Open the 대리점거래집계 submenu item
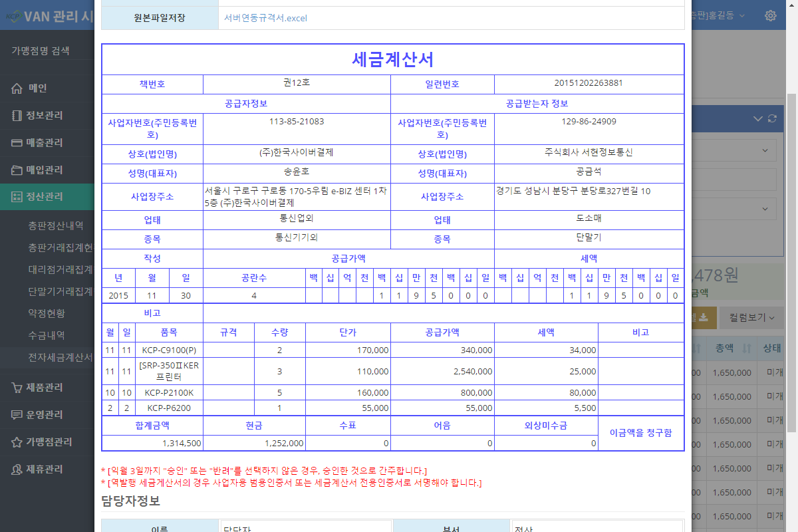798x532 pixels. (61, 269)
